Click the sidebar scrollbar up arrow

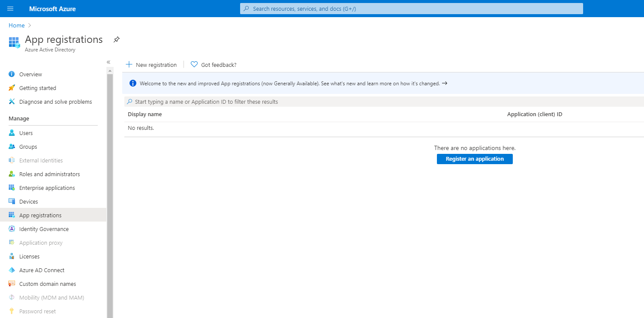110,70
